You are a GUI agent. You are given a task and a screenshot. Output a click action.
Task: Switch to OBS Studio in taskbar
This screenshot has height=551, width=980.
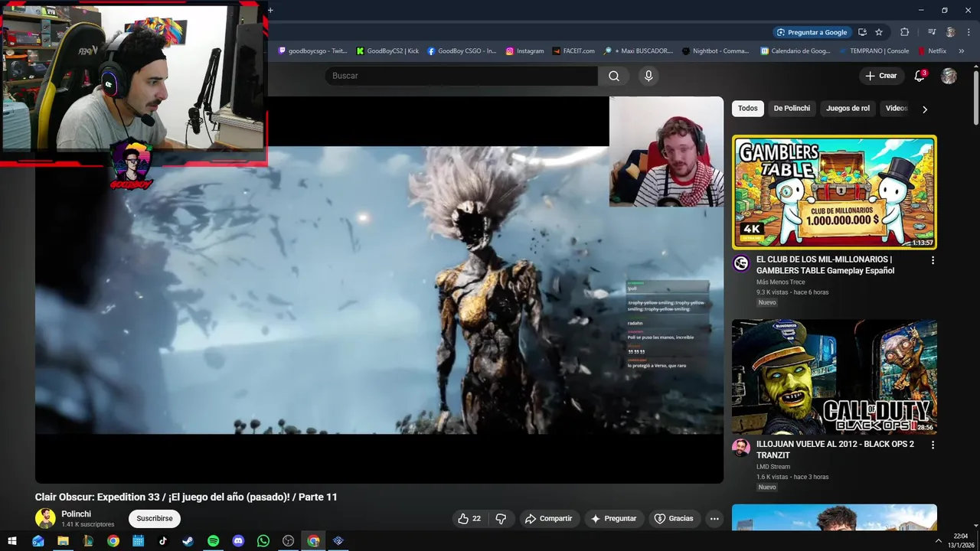288,541
